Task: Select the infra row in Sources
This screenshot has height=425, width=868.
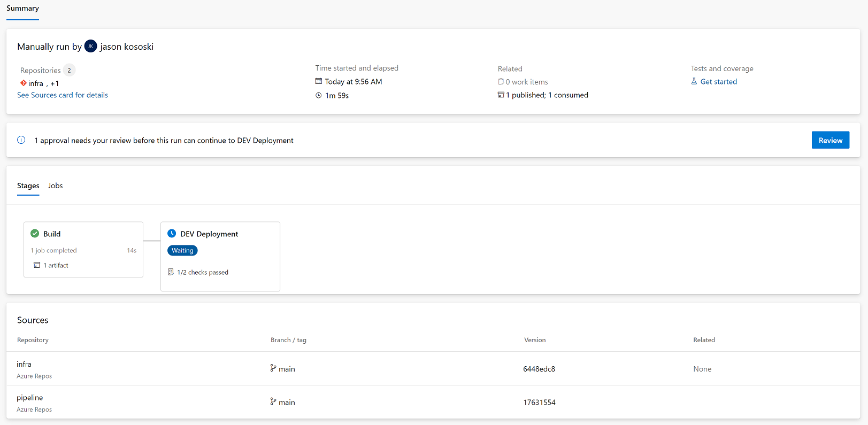Action: 433,369
